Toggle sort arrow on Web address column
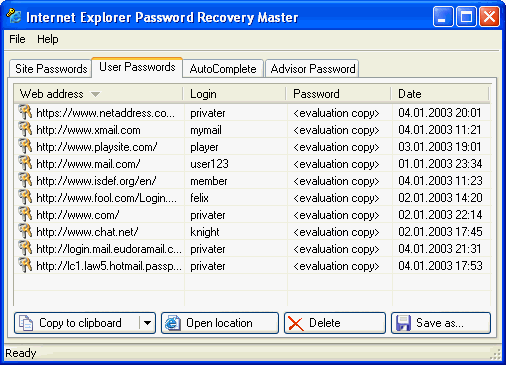 (95, 94)
